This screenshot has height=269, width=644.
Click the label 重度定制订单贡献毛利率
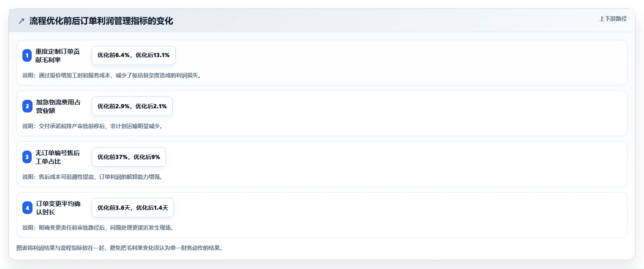pos(58,55)
